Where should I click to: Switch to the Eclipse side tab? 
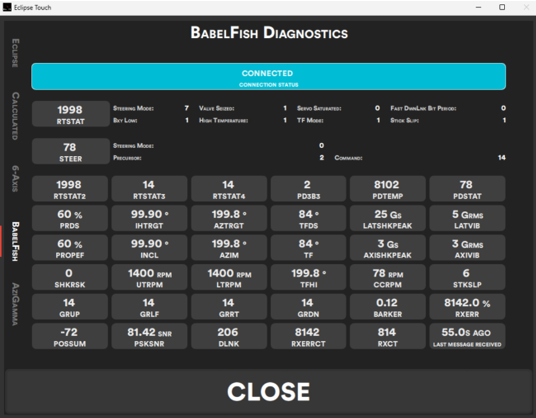coord(15,53)
